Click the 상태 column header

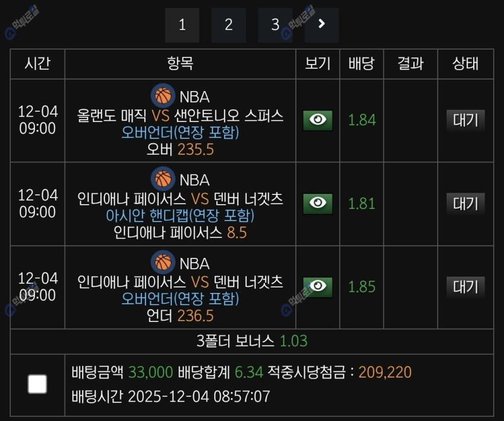point(465,63)
